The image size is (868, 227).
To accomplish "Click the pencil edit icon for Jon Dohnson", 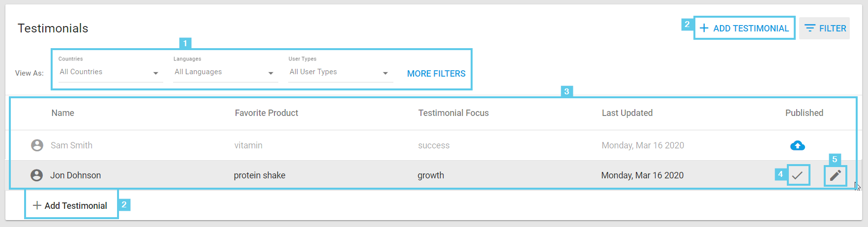I will tap(836, 175).
